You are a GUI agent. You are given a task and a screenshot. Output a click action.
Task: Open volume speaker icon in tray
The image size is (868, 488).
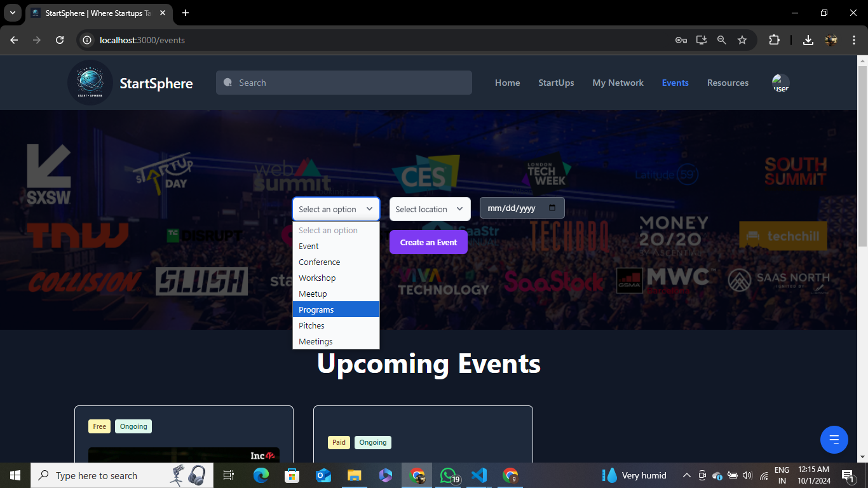tap(747, 475)
